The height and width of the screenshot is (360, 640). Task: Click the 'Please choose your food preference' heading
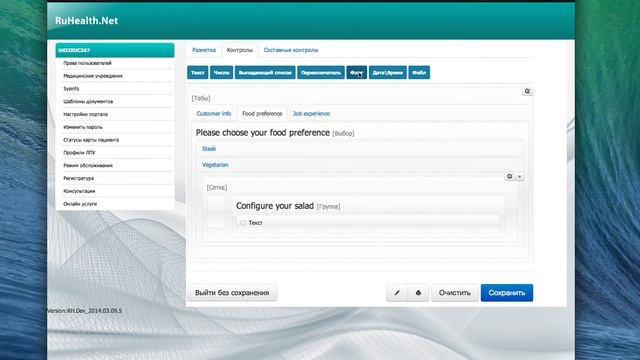coord(262,133)
